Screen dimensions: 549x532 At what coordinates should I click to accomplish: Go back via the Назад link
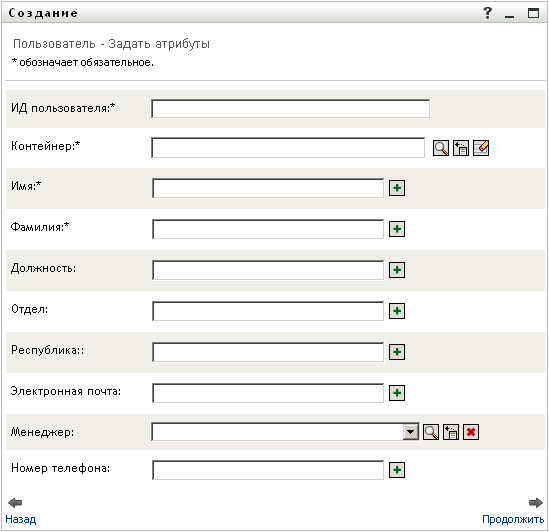click(x=21, y=519)
